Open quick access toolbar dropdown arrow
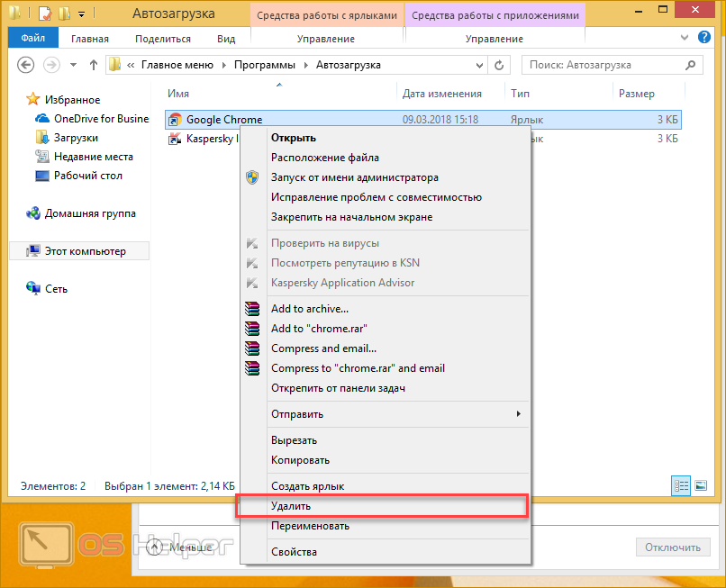The height and width of the screenshot is (588, 726). (82, 14)
